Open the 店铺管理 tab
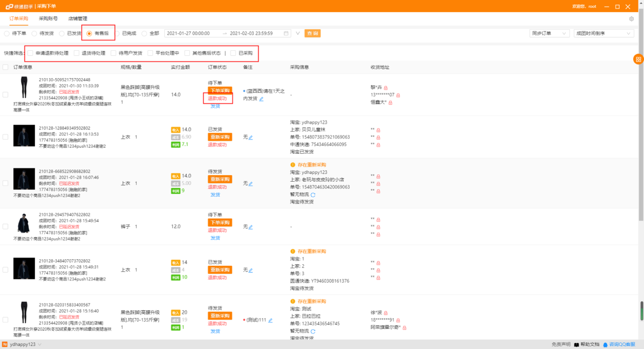 click(78, 19)
